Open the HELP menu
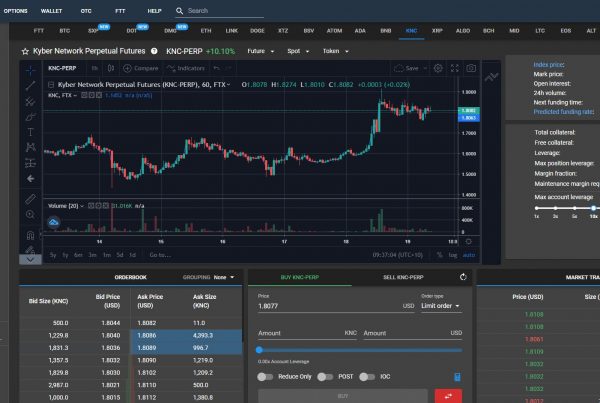This screenshot has width=600, height=403. click(x=154, y=11)
